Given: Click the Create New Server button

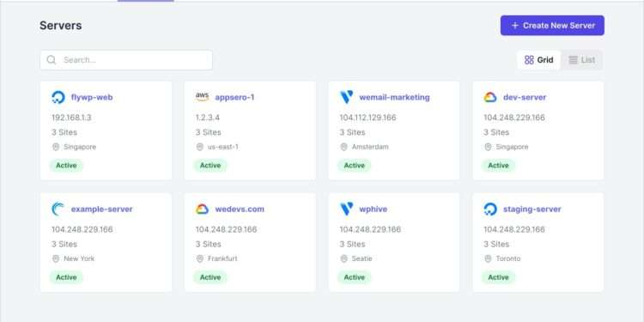Looking at the screenshot, I should [552, 26].
